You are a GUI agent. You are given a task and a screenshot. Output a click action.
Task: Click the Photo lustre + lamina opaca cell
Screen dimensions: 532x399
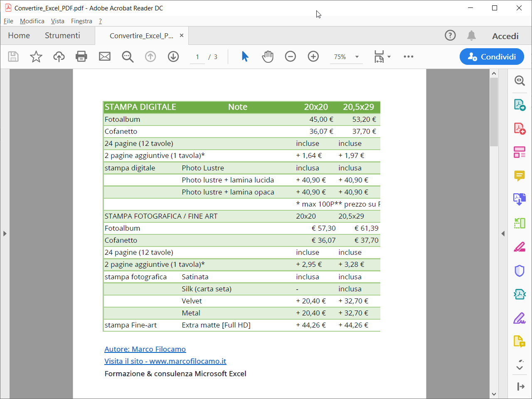click(x=228, y=192)
